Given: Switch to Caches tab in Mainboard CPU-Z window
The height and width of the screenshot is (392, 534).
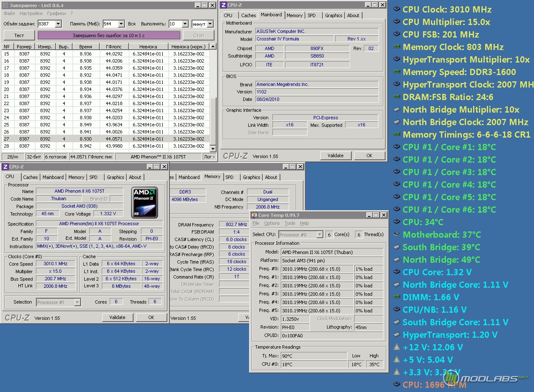Looking at the screenshot, I should (249, 15).
